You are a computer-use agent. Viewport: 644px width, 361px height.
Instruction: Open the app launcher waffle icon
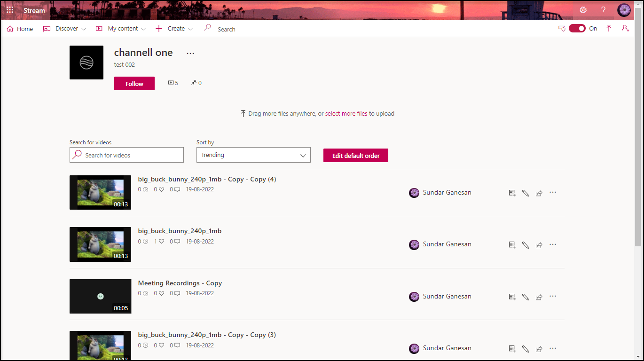coord(10,10)
